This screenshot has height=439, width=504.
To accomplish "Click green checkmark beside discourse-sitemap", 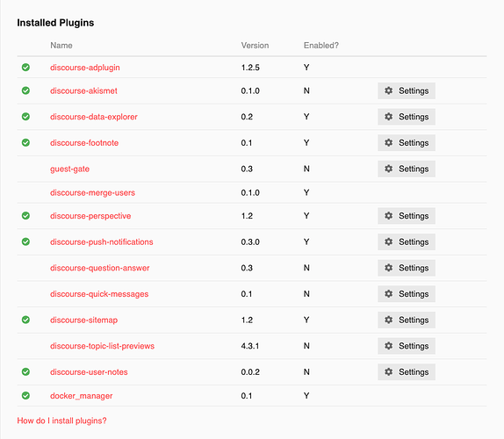I will click(x=25, y=320).
